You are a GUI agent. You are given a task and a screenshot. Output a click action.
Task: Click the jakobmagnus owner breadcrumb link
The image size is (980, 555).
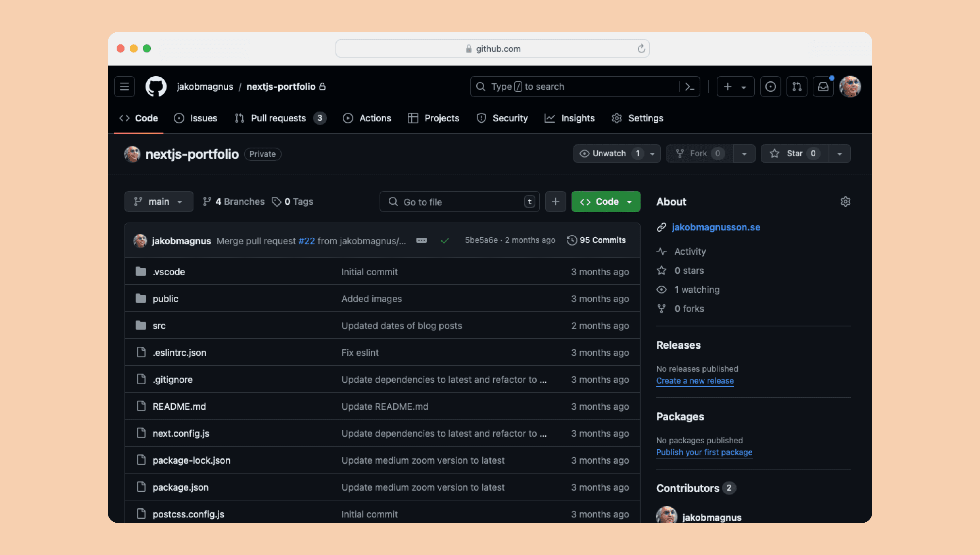coord(205,87)
